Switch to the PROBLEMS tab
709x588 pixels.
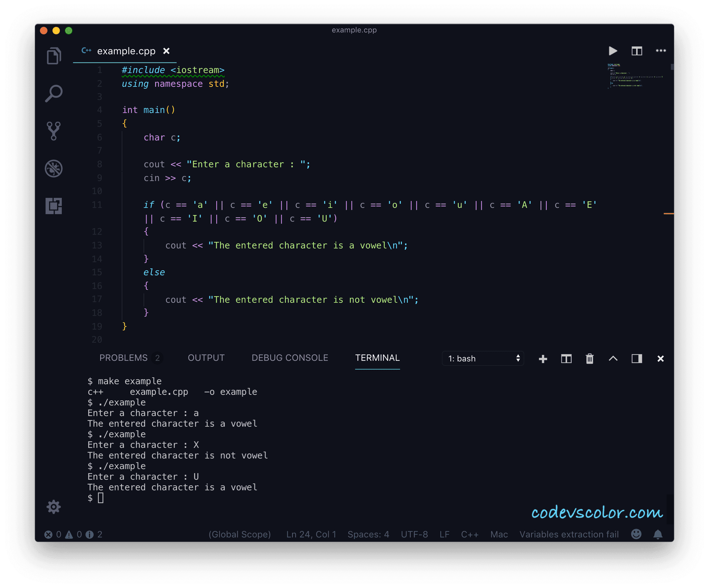click(x=124, y=358)
